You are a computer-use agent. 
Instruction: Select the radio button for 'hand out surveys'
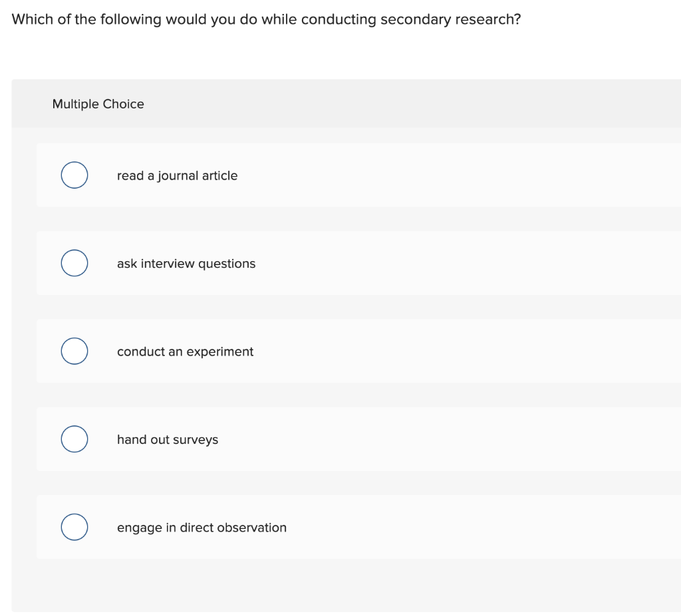pyautogui.click(x=74, y=439)
